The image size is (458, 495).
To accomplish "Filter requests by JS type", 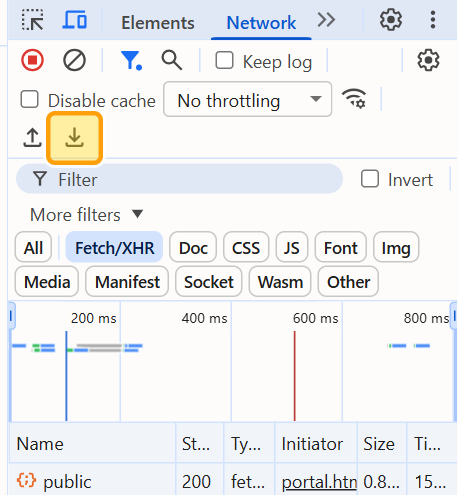I will click(x=292, y=248).
